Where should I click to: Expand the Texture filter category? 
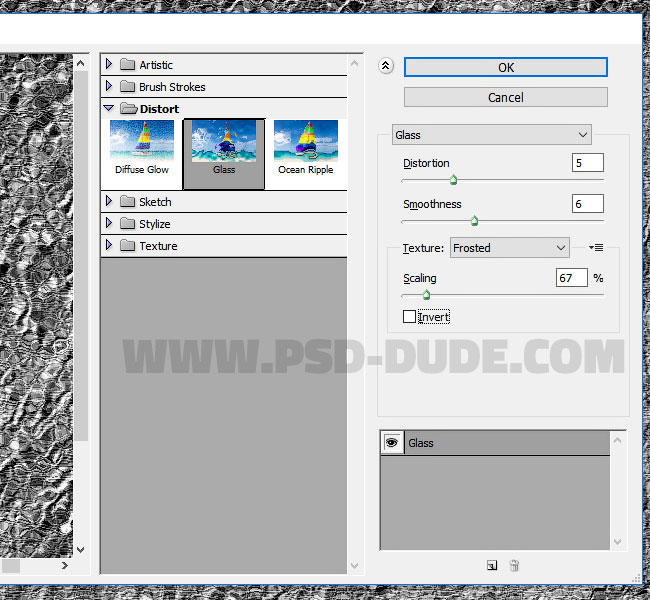pyautogui.click(x=109, y=245)
